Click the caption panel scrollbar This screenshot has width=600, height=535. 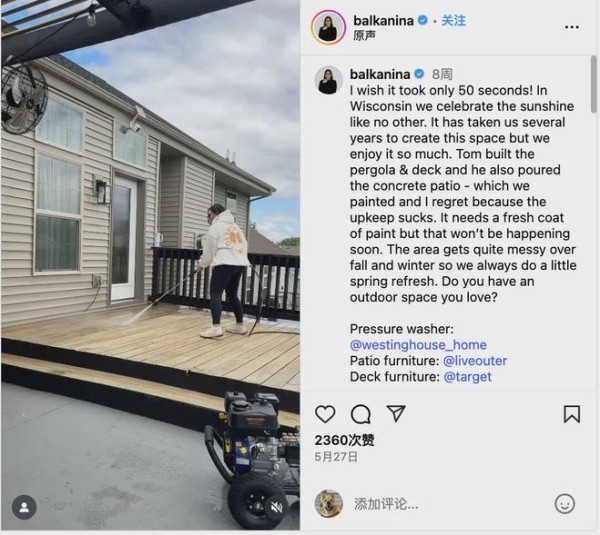(593, 84)
